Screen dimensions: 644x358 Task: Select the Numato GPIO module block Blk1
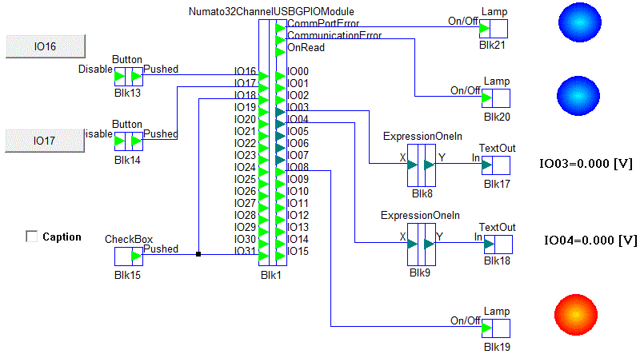(272, 143)
